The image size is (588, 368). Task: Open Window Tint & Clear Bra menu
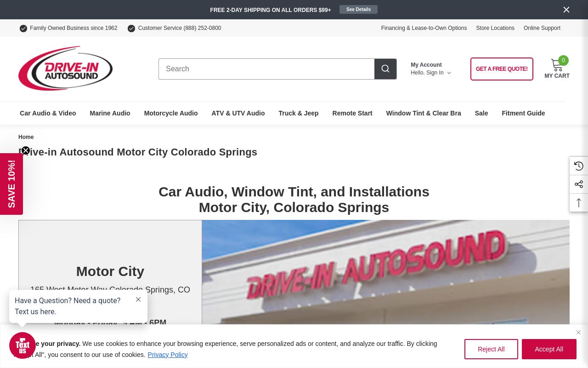(x=424, y=113)
